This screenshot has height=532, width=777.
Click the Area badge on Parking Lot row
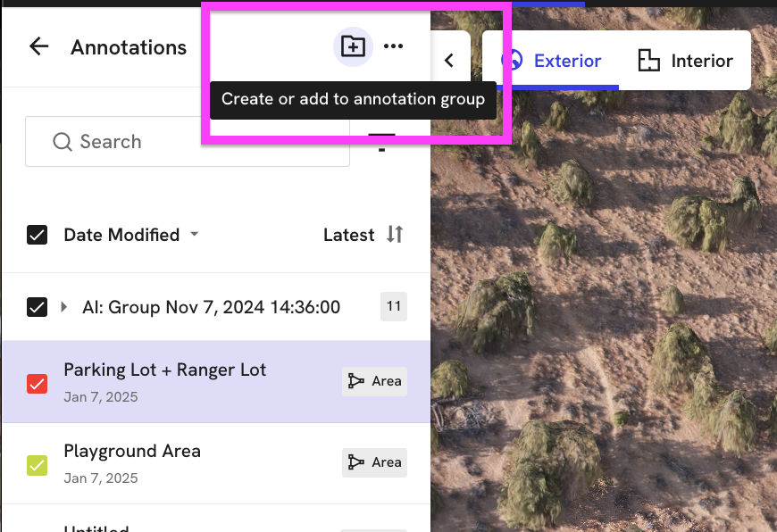pos(374,381)
